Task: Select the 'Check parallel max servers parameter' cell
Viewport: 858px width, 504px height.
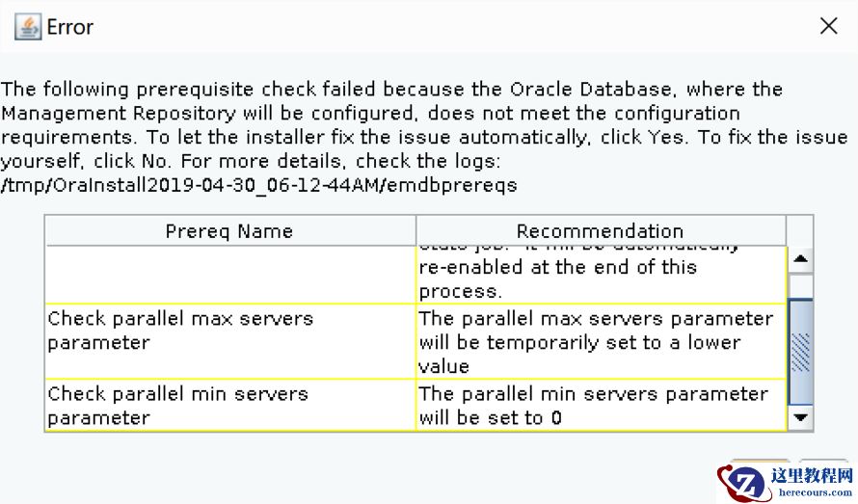Action: (229, 331)
